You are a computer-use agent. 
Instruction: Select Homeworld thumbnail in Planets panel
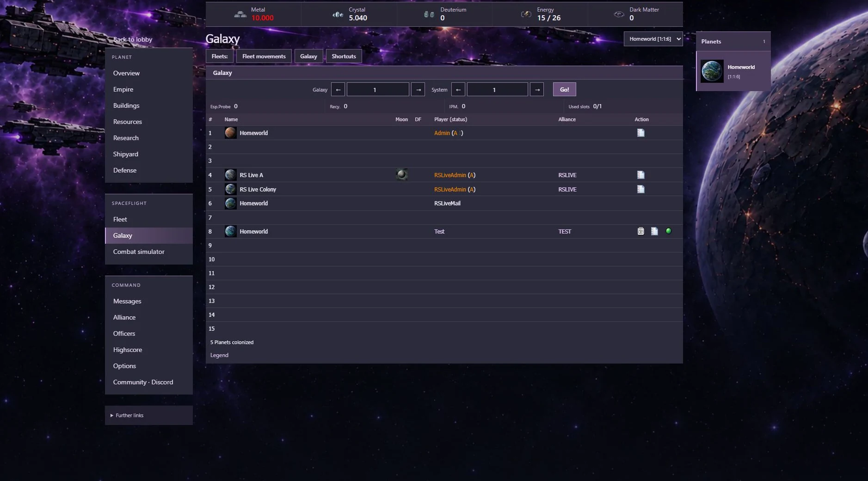point(712,72)
